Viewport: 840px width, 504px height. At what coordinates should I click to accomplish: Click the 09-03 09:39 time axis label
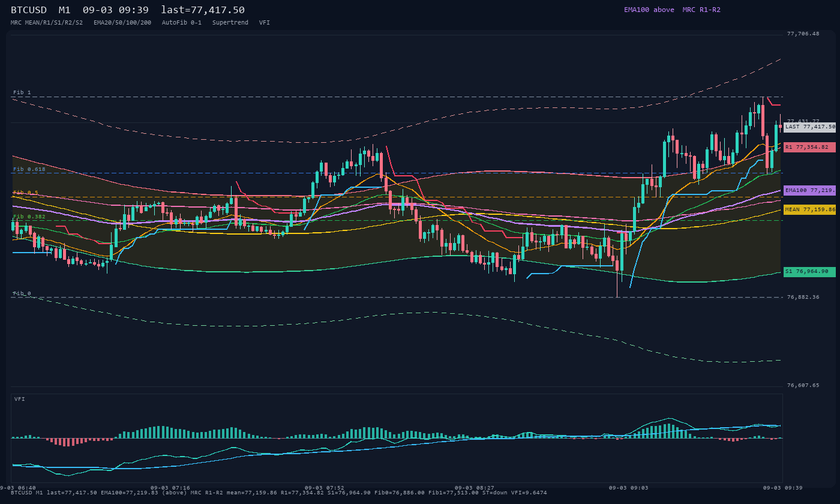[x=782, y=488]
